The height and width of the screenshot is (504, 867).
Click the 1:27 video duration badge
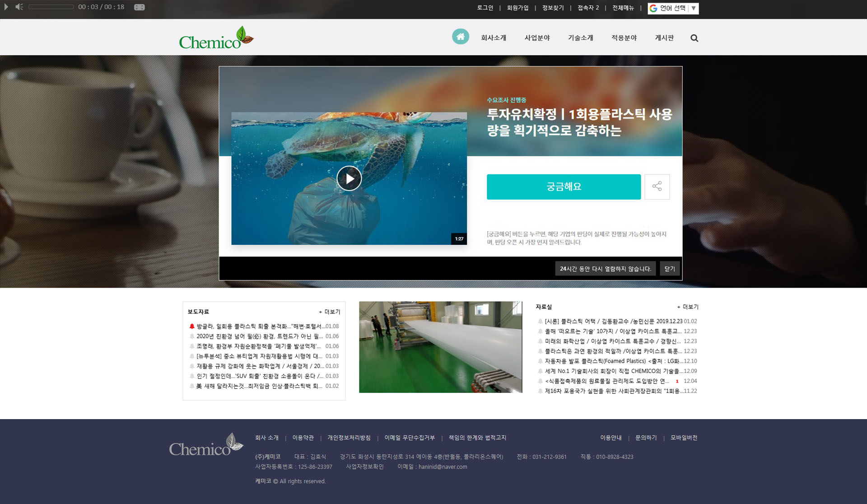(459, 238)
